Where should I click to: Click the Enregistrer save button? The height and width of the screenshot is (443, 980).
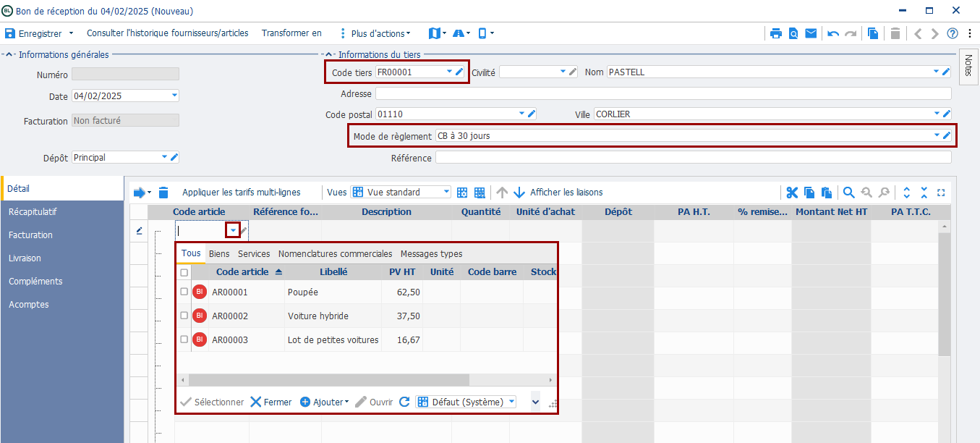33,33
